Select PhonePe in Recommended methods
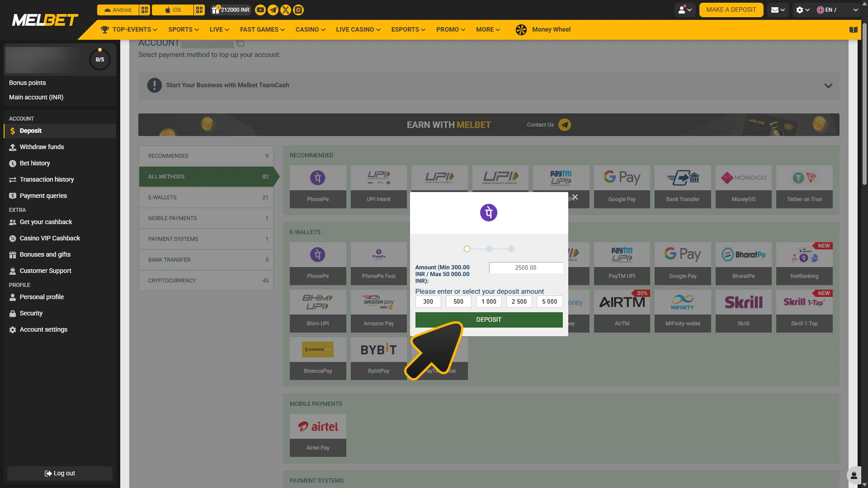The height and width of the screenshot is (488, 868). point(318,187)
